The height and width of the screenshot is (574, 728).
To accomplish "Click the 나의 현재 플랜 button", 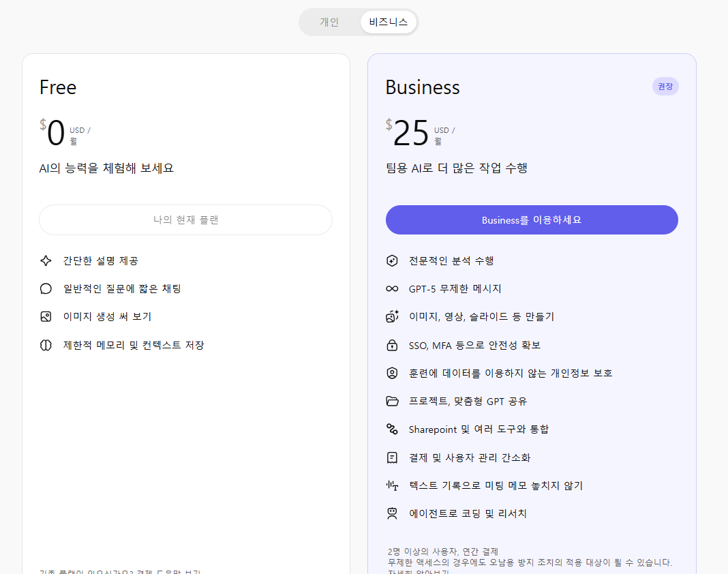I will point(185,220).
